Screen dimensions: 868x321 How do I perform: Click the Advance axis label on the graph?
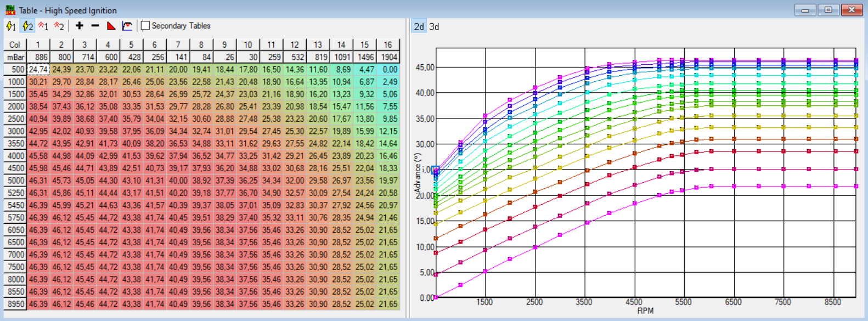[416, 172]
